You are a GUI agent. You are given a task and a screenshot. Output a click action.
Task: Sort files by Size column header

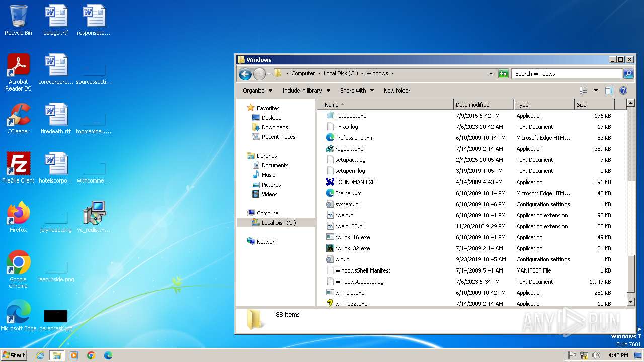pos(594,105)
